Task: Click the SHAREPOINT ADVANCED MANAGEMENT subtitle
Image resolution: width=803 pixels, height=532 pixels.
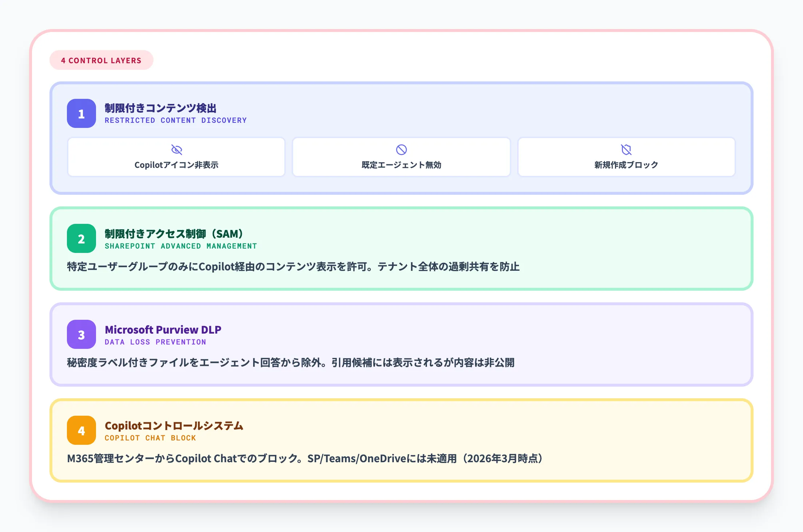Action: coord(181,246)
